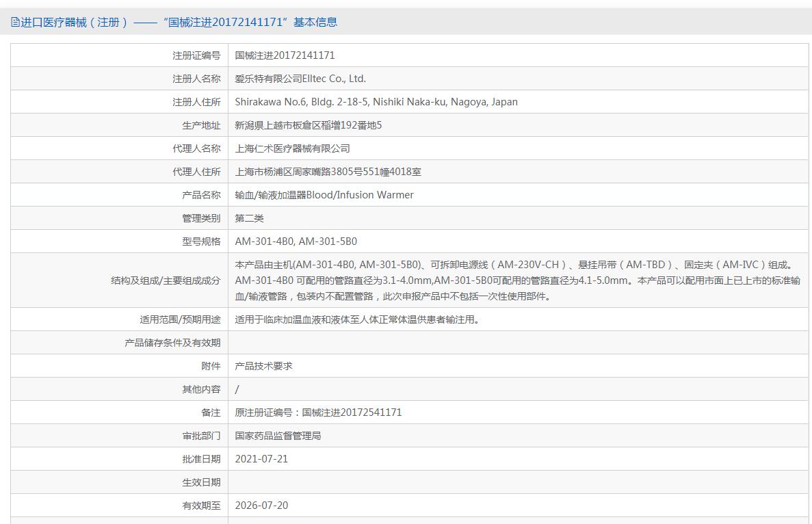The height and width of the screenshot is (524, 812).
Task: Select approval date 2021-07-21
Action: [261, 459]
